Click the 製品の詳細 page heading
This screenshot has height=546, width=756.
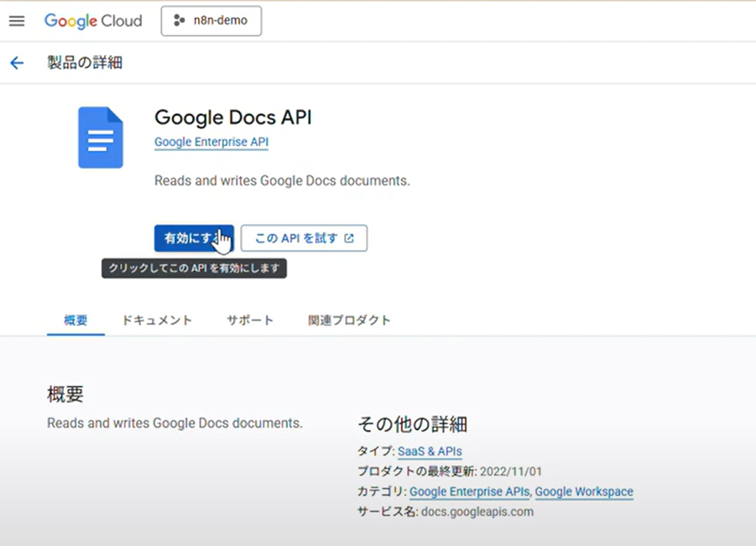[x=85, y=63]
